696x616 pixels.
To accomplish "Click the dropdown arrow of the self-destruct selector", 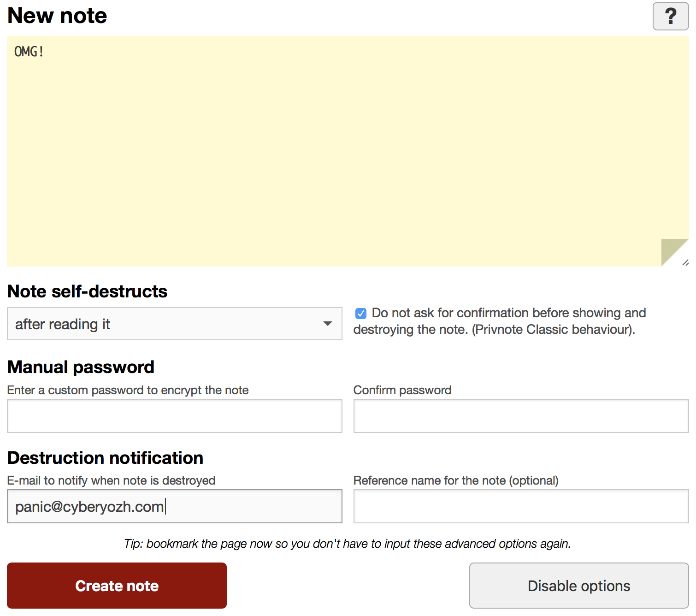I will (328, 324).
